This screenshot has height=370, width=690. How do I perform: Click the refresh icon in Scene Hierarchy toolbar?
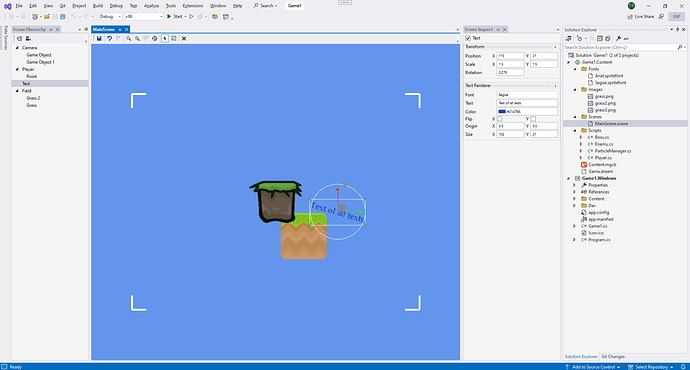click(19, 39)
